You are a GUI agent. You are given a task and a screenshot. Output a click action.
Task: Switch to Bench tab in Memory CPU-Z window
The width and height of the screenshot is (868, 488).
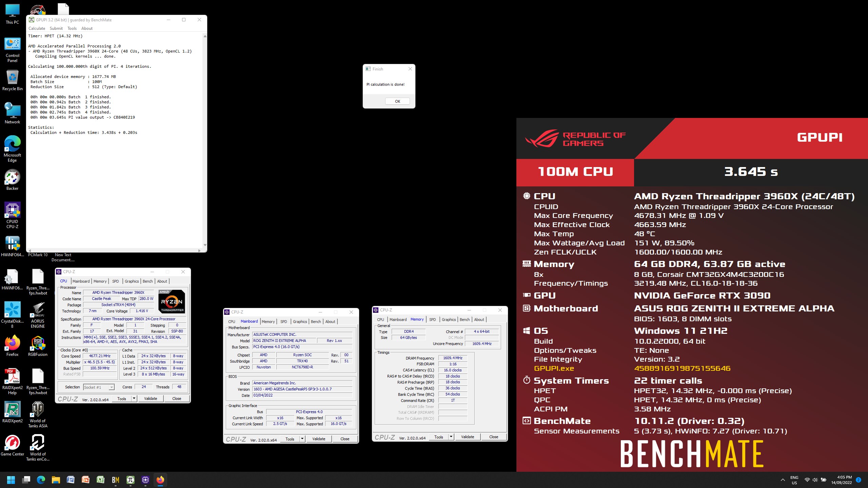[465, 320]
